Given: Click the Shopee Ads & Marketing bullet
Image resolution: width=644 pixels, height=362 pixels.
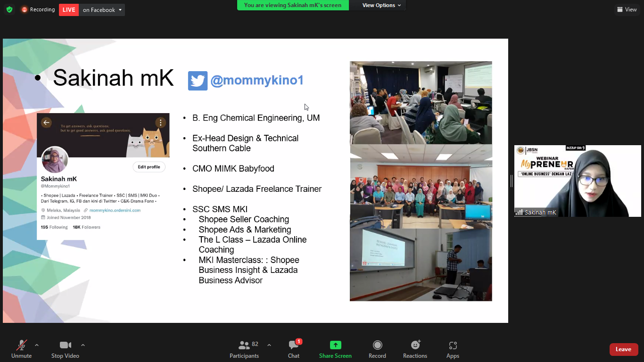Looking at the screenshot, I should coord(245,230).
